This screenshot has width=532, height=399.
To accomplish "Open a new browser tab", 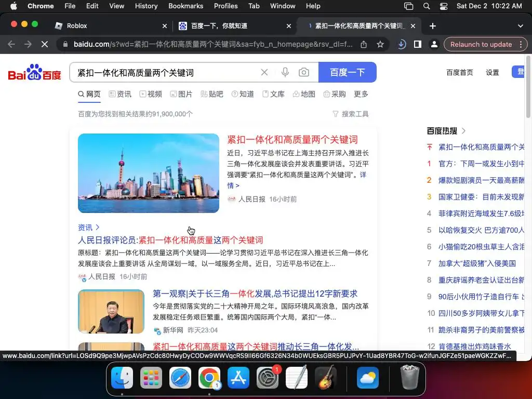I will (433, 26).
